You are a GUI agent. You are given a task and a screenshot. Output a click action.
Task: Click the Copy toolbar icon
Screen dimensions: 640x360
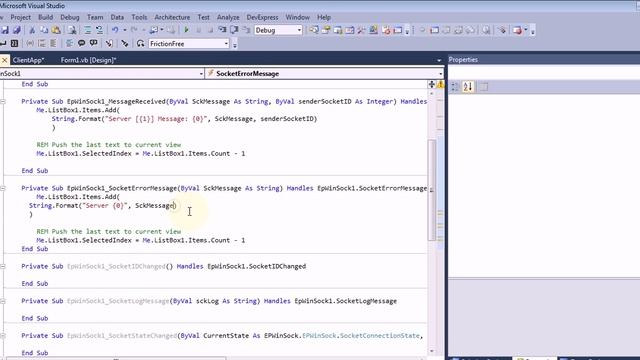(x=44, y=30)
